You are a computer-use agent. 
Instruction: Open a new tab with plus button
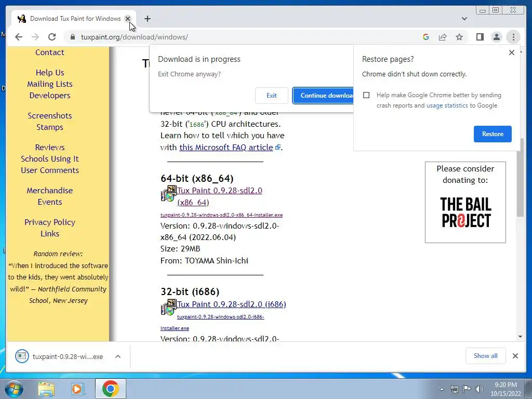coord(147,19)
